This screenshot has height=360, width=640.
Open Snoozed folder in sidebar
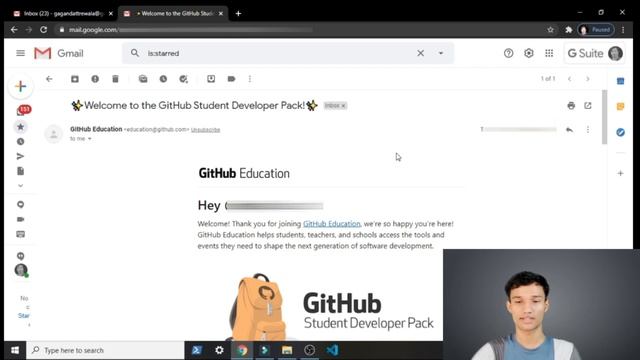(20, 142)
